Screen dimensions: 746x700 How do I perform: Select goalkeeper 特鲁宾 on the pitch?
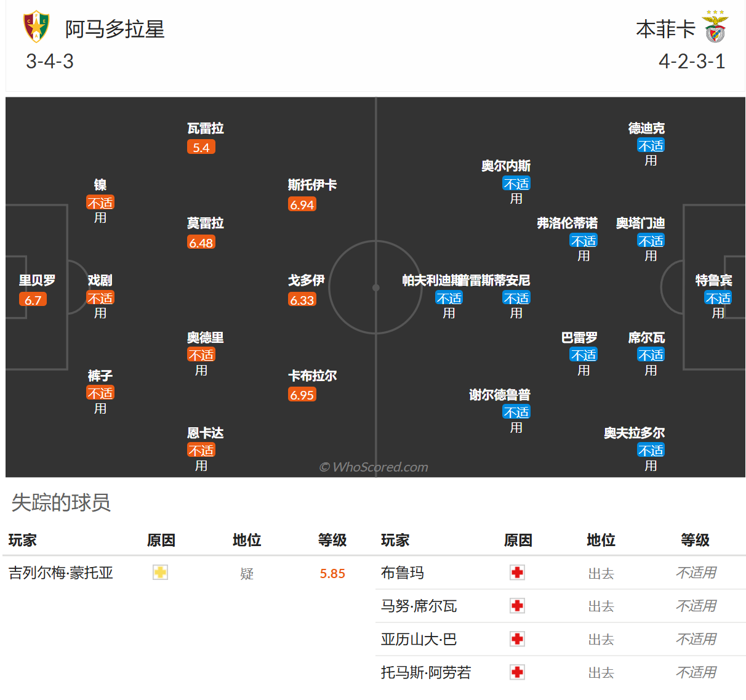point(713,281)
